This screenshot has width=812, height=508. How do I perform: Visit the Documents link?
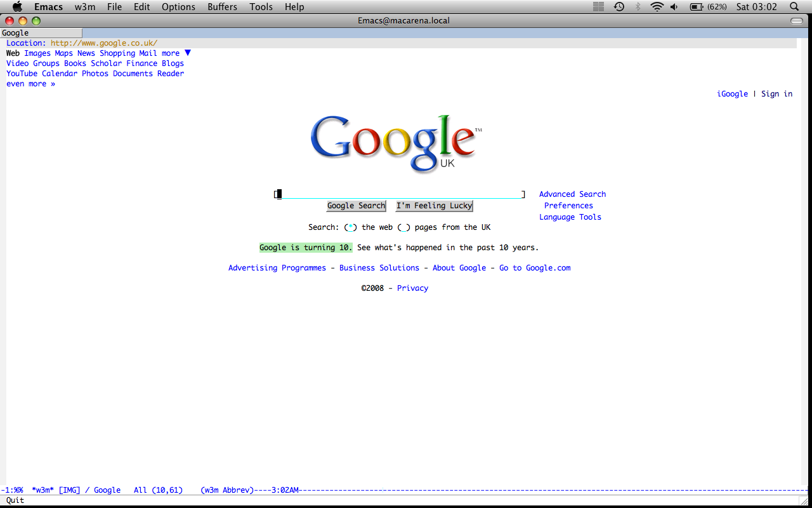(133, 74)
